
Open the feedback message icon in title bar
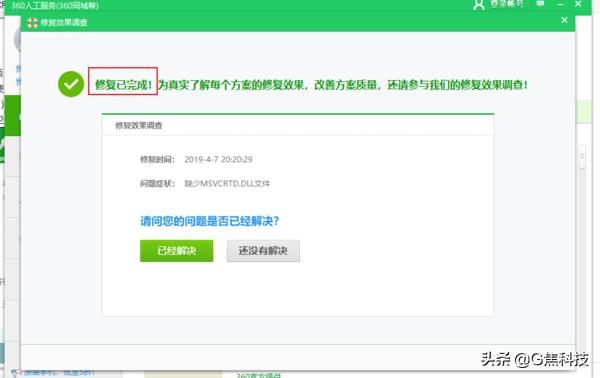pos(540,4)
